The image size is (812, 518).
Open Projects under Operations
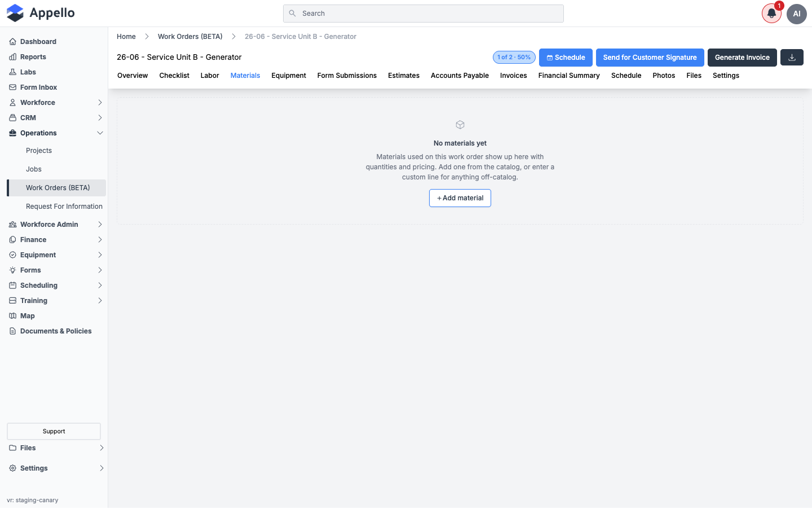(39, 151)
